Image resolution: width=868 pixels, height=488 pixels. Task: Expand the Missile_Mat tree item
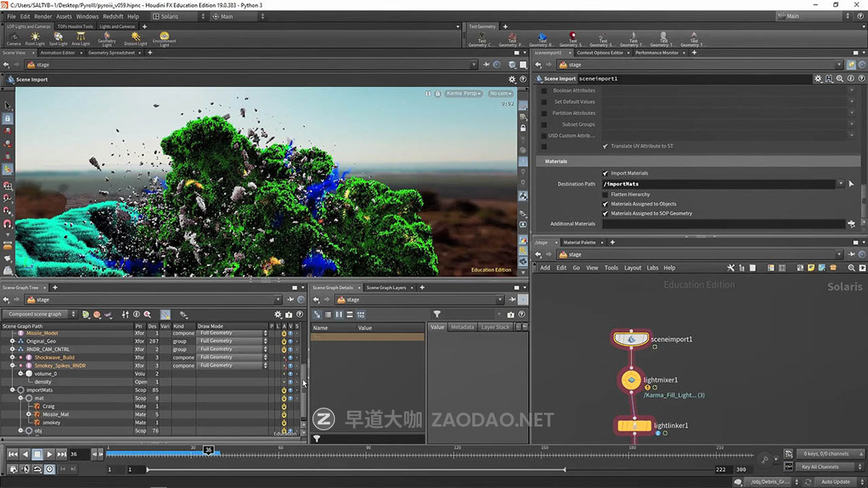click(28, 414)
